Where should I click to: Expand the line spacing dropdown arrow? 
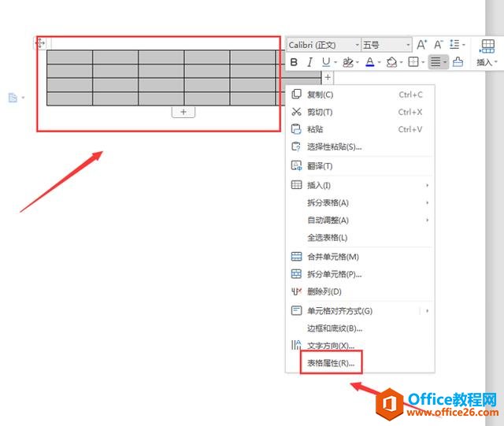464,45
